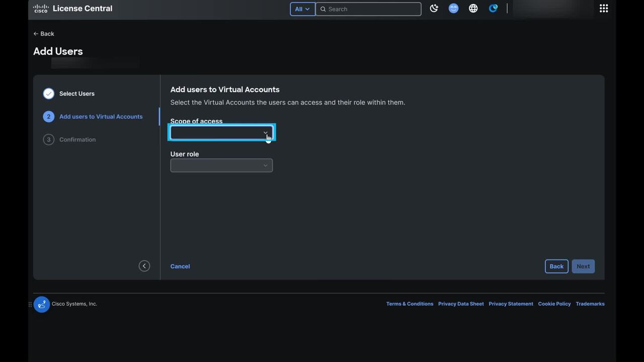Click the step 3 number badge
This screenshot has width=644, height=362.
49,140
